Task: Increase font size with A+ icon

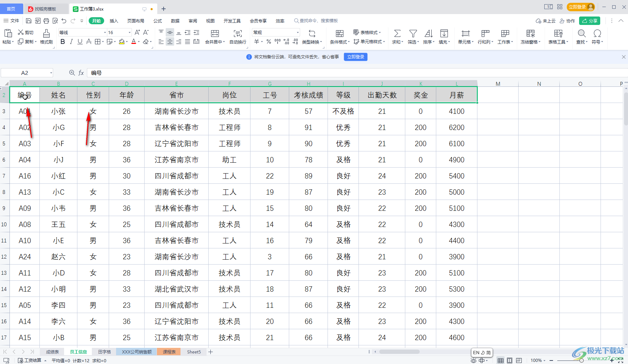Action: [x=138, y=32]
